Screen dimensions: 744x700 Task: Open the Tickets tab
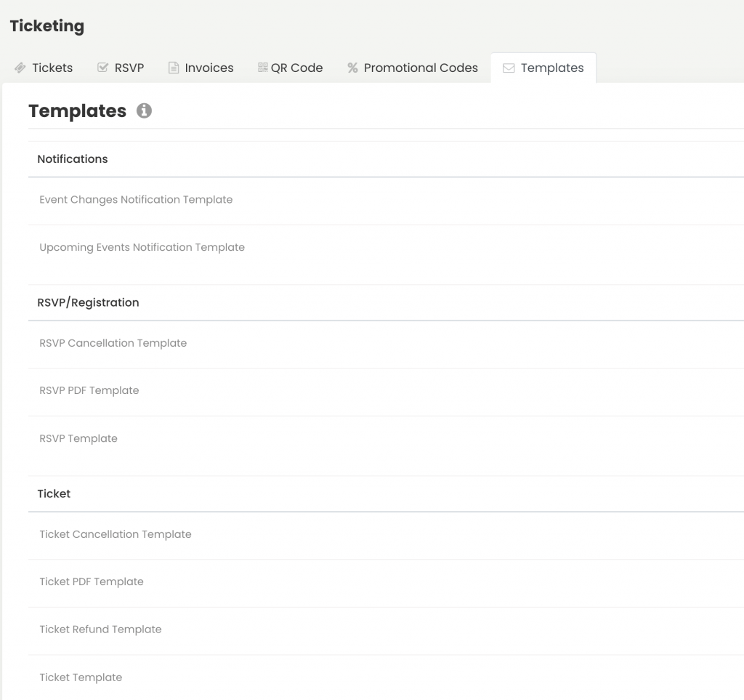44,68
